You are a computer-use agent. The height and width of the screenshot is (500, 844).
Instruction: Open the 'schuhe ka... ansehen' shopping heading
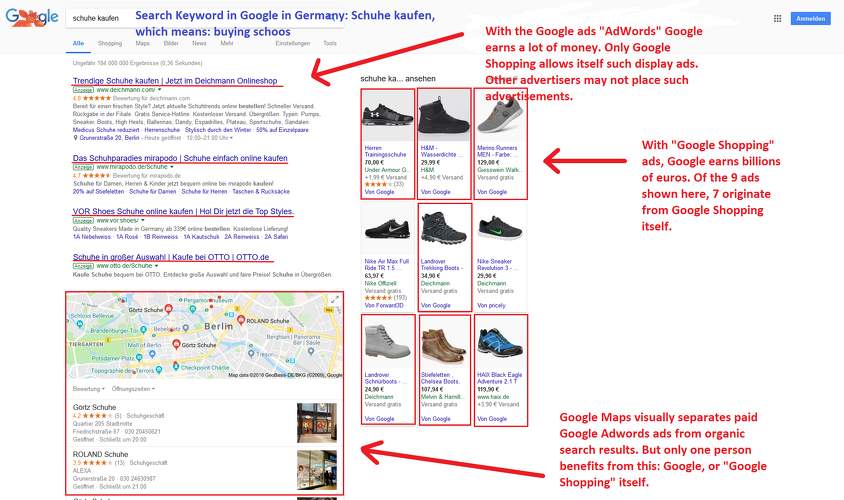[x=398, y=79]
